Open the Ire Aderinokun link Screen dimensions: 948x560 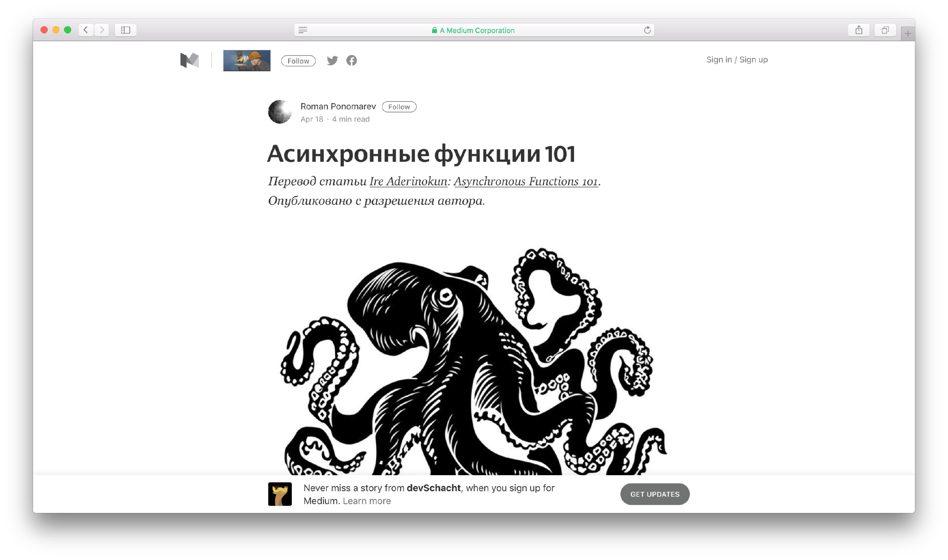[x=408, y=181]
